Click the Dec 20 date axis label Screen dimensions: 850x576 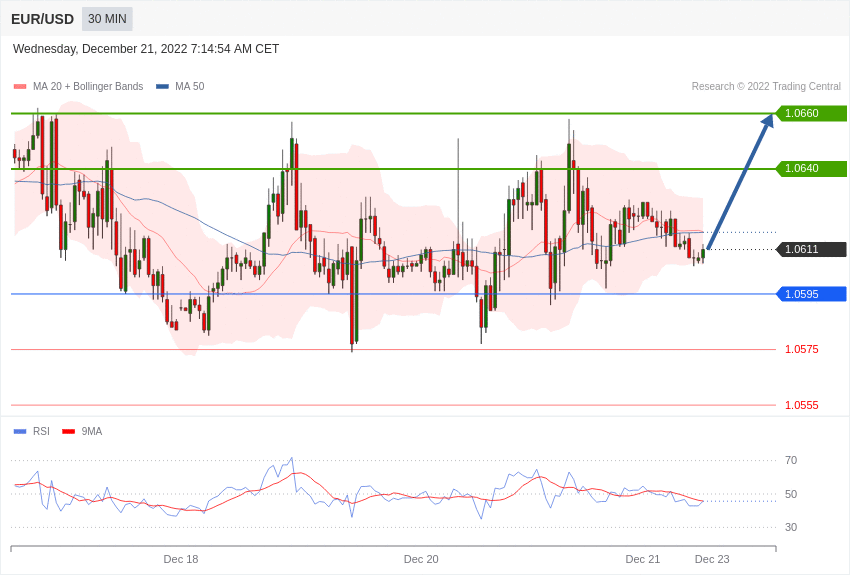[x=421, y=559]
